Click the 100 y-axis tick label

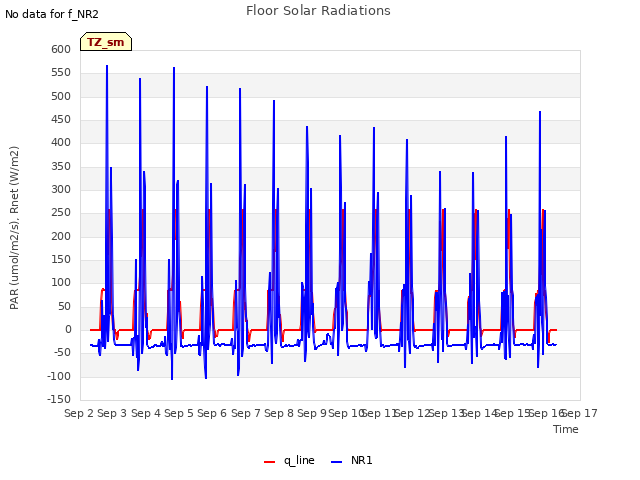[x=61, y=283]
